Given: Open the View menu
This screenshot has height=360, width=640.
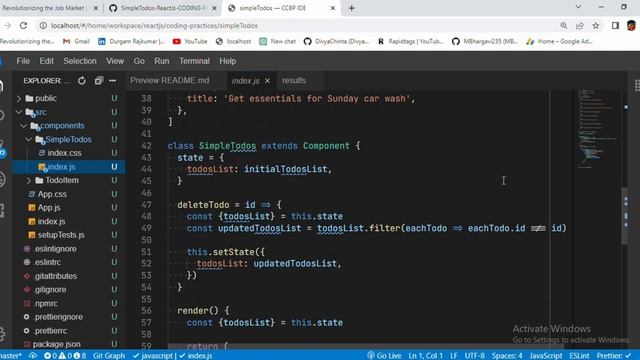Looking at the screenshot, I should (115, 61).
